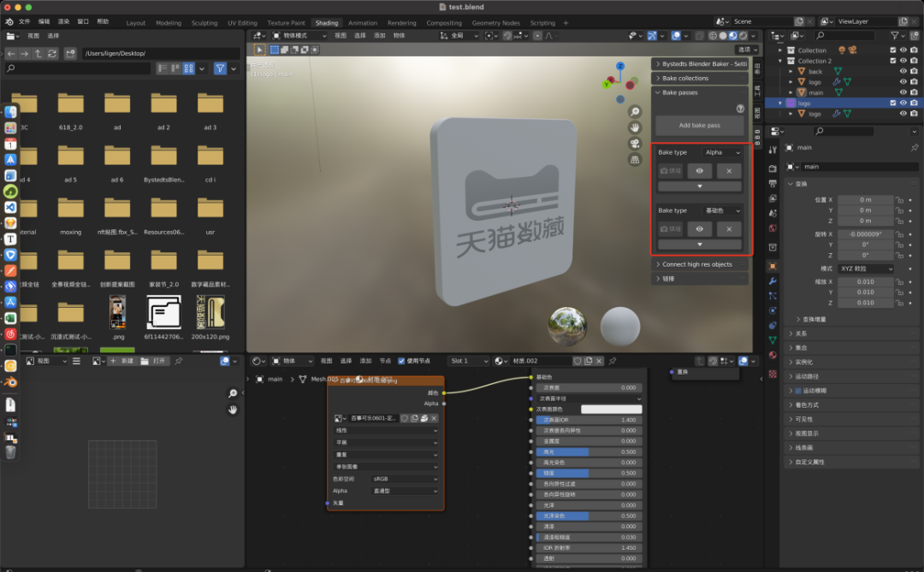Remove the Alpha bake pass
The width and height of the screenshot is (924, 572).
click(x=729, y=171)
